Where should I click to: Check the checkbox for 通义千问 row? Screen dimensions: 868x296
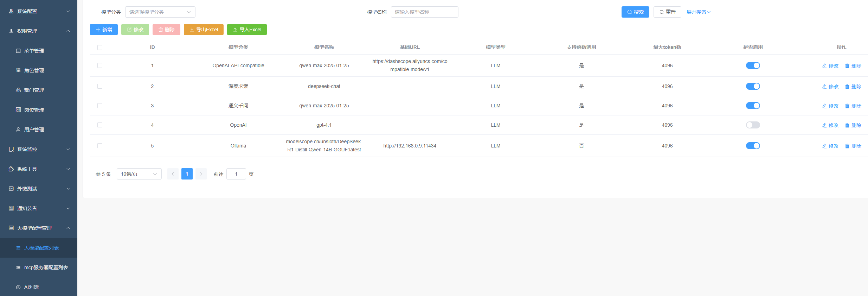[x=100, y=106]
